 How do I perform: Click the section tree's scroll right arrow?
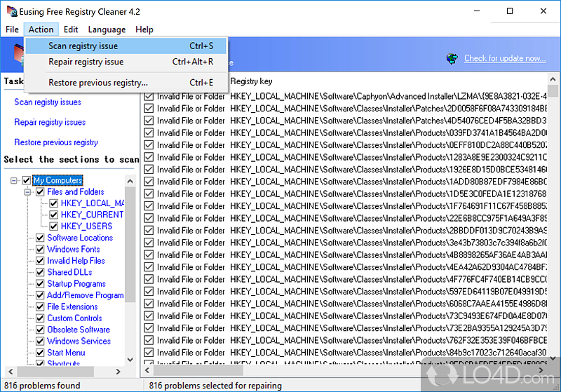coord(119,372)
